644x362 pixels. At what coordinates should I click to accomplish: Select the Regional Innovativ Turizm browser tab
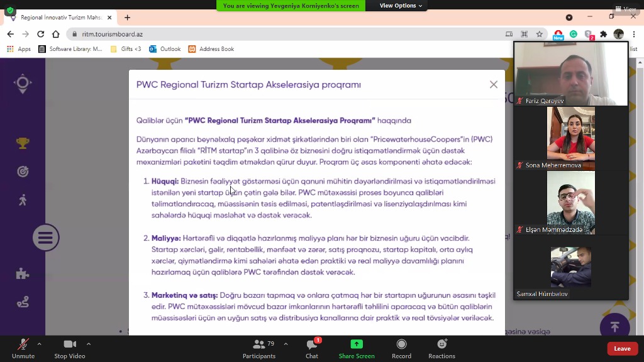point(61,18)
